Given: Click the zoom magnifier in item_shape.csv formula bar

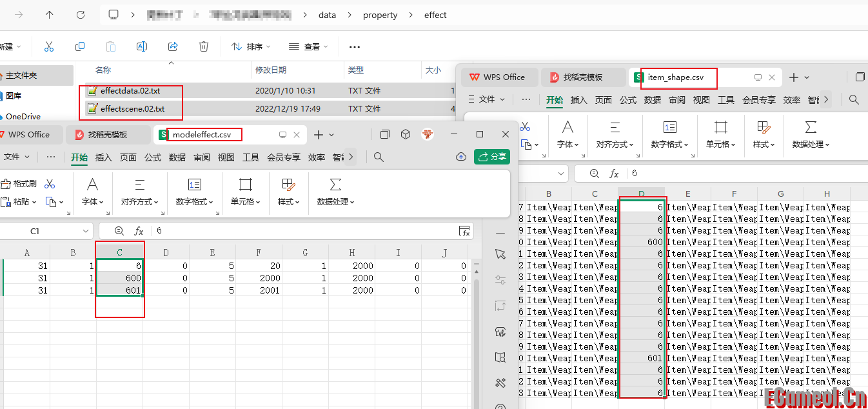Looking at the screenshot, I should [595, 174].
